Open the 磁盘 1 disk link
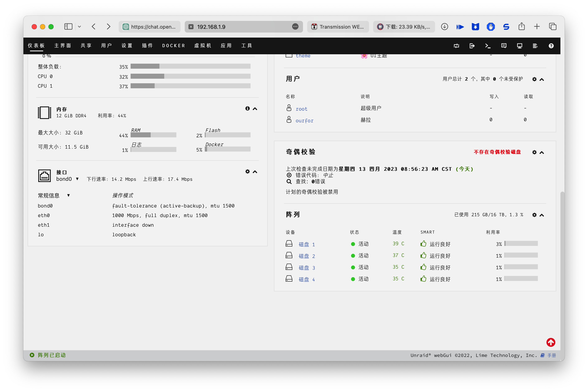Image resolution: width=588 pixels, height=392 pixels. point(307,244)
